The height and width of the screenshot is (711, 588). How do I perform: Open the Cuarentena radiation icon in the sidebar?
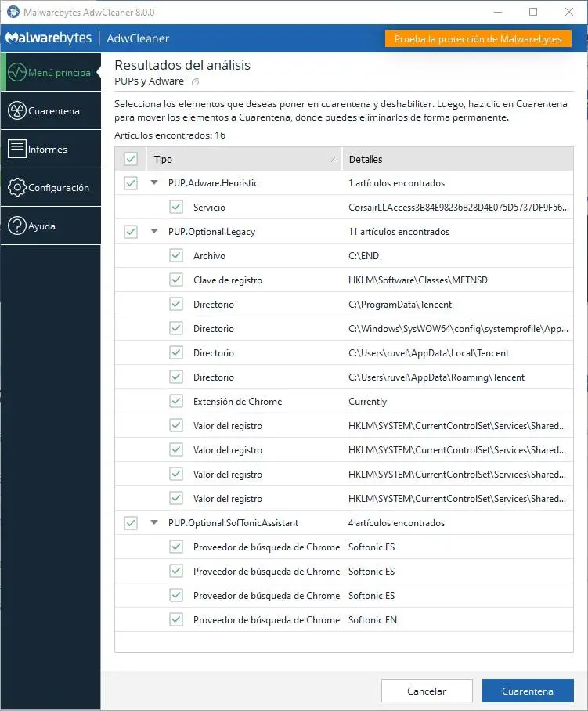(17, 111)
